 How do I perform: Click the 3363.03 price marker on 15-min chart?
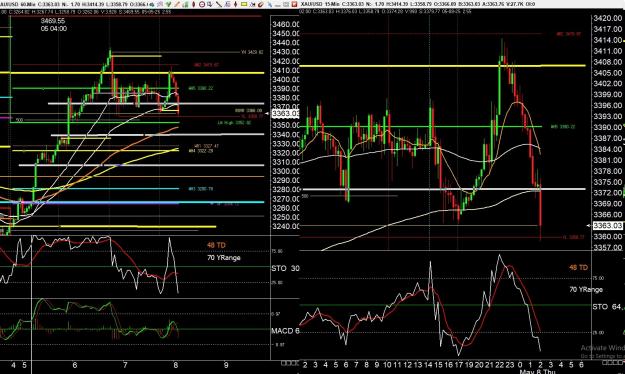point(608,226)
